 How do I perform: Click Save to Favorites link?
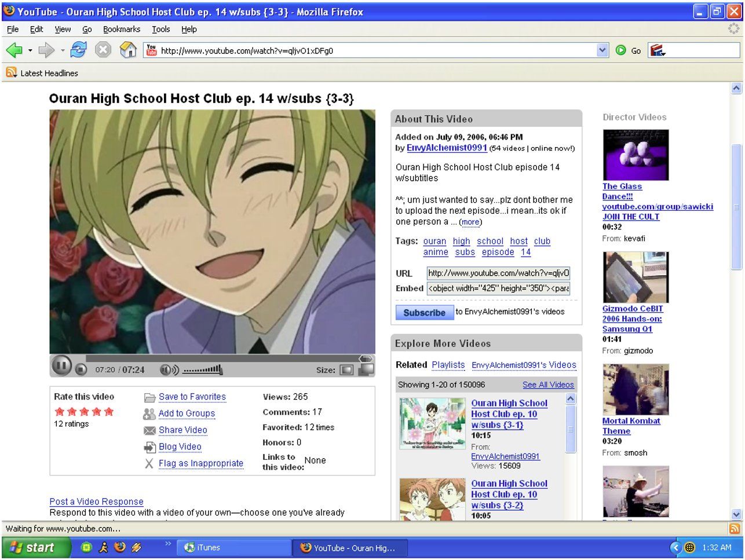coord(192,397)
